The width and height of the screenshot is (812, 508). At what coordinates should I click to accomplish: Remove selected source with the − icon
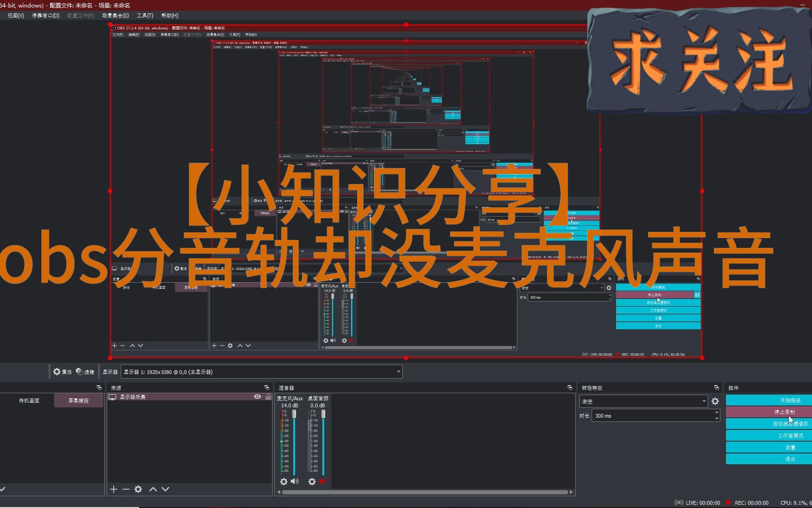click(x=125, y=489)
